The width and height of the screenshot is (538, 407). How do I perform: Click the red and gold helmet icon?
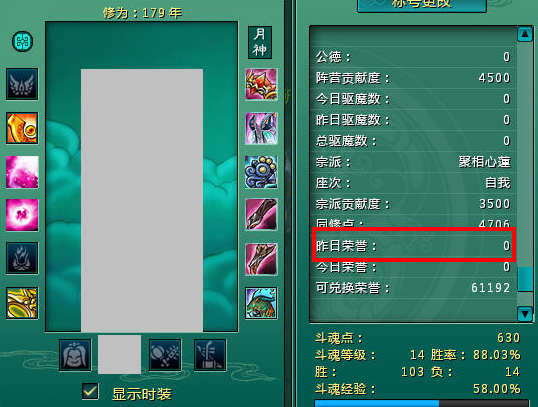(x=261, y=84)
